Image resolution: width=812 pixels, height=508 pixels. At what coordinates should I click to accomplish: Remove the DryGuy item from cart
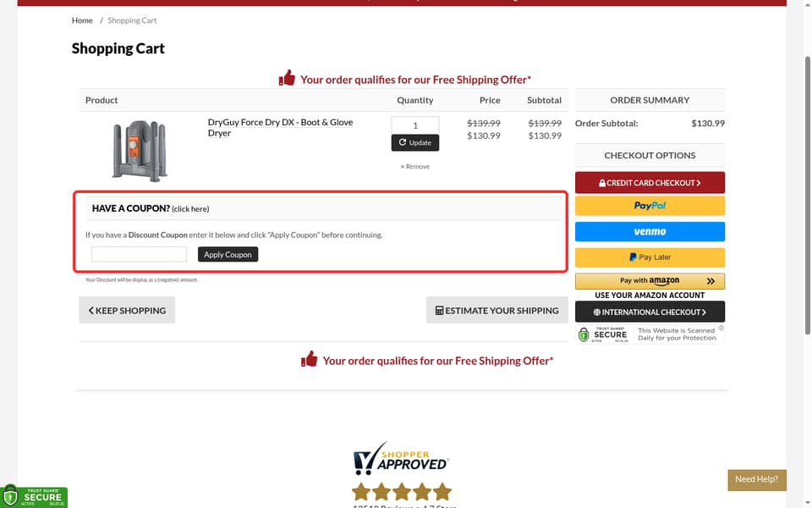point(414,167)
